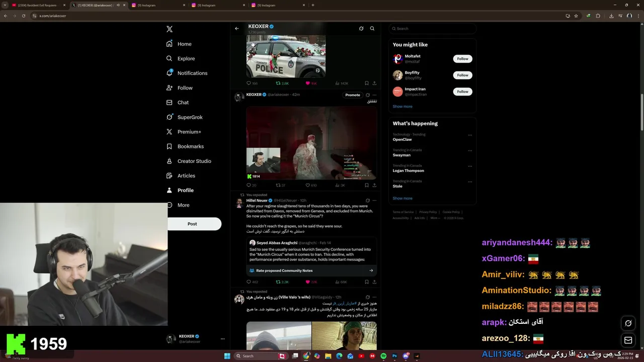Open SuperGrok from the sidebar
This screenshot has width=644, height=362.
[x=184, y=117]
